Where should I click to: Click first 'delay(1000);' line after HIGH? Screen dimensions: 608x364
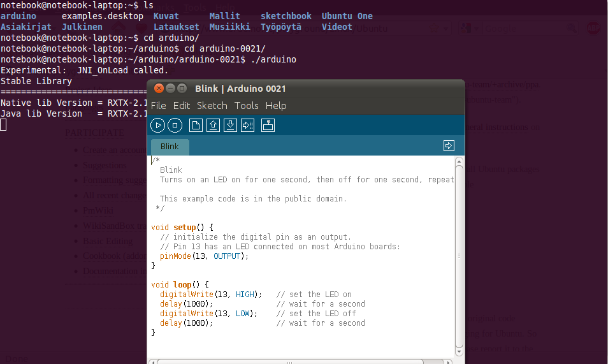click(186, 304)
